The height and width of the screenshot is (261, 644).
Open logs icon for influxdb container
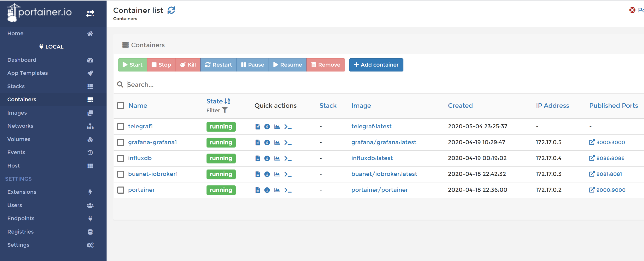click(258, 158)
